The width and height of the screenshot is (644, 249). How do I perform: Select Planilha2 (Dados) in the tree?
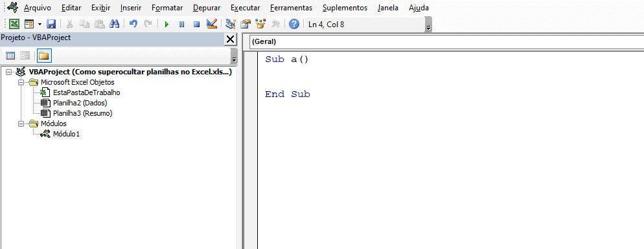pyautogui.click(x=80, y=103)
